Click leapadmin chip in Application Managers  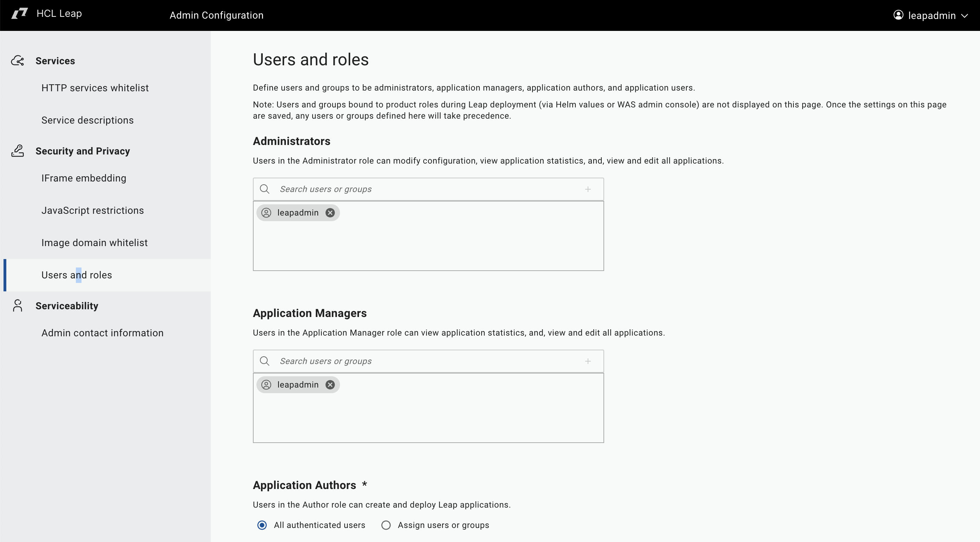tap(298, 384)
